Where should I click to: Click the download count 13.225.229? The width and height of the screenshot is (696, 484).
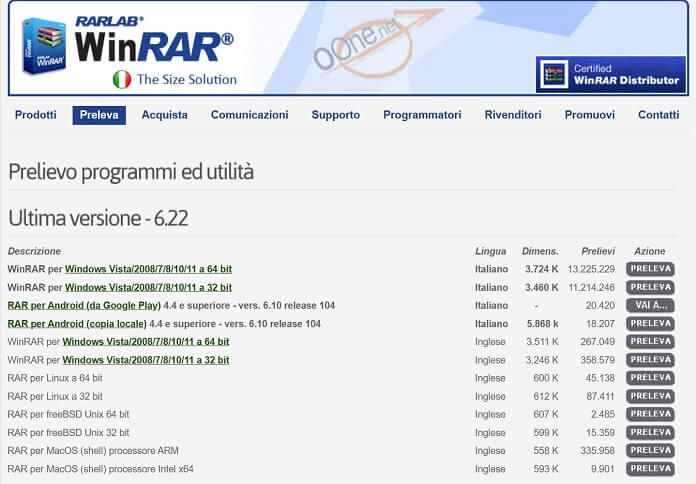coord(591,269)
